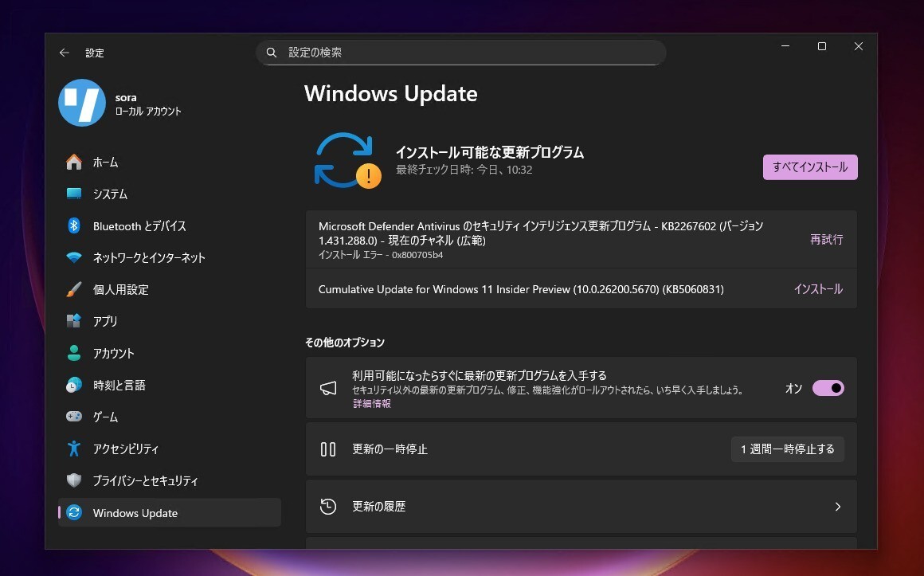This screenshot has height=576, width=924.
Task: Click the Apps icon in sidebar
Action: (x=73, y=321)
